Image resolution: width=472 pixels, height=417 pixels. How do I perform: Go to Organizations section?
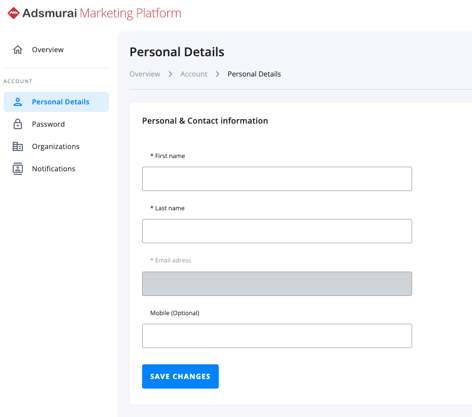point(56,146)
